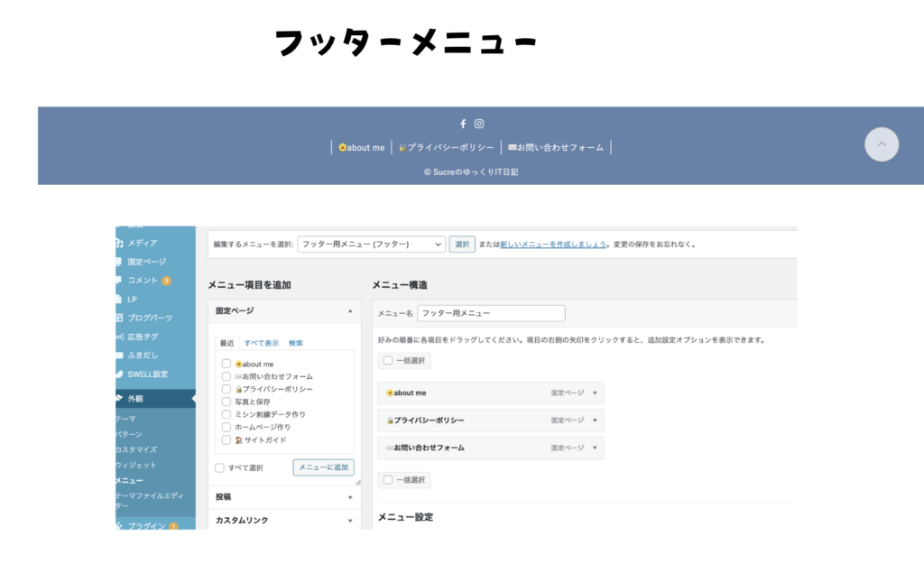Click the 新しいメニューを作成しましょう link
This screenshot has width=924, height=564.
553,244
